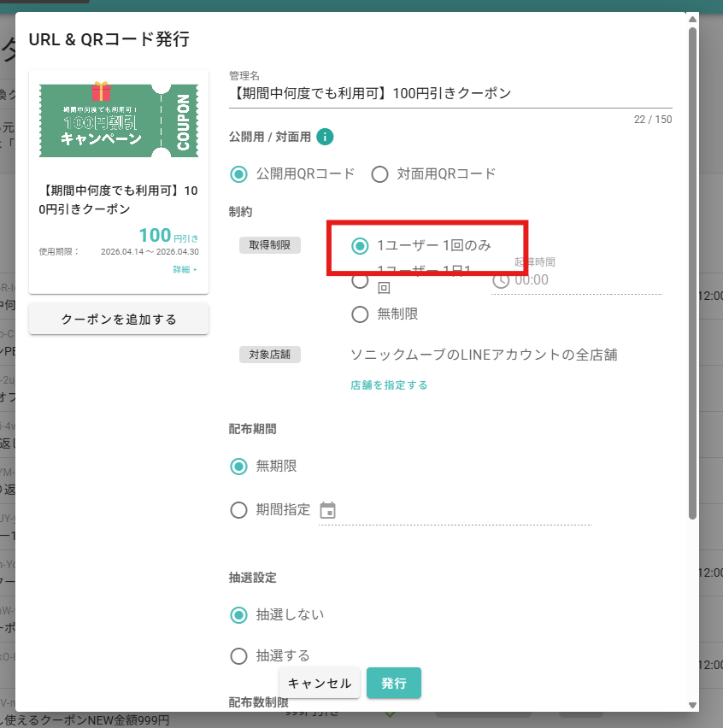Screen dimensions: 723x728
Task: Click the clock icon in 起算時間 field
Action: coord(501,279)
